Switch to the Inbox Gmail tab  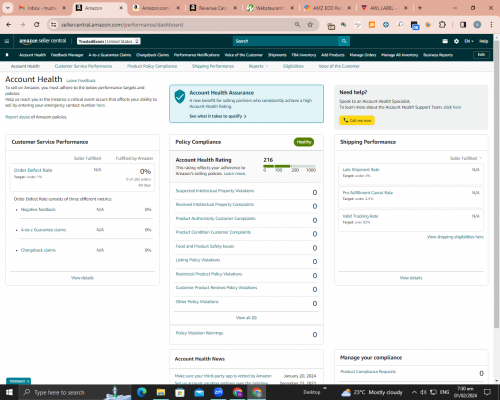42,8
